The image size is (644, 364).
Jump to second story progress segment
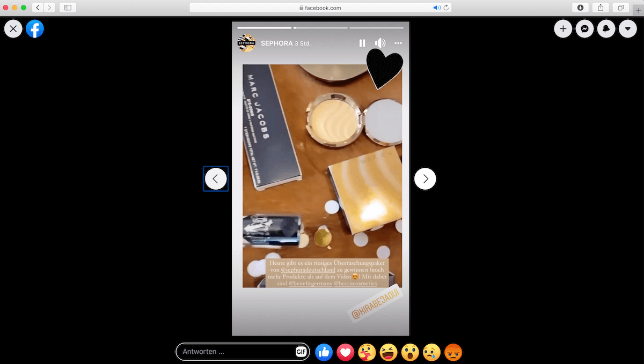click(x=320, y=27)
